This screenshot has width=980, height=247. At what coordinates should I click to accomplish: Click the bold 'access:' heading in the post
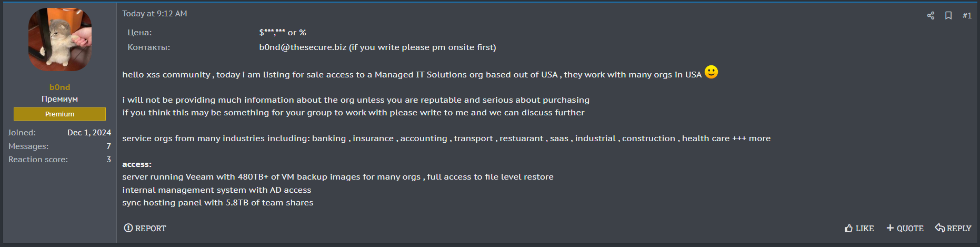(137, 164)
